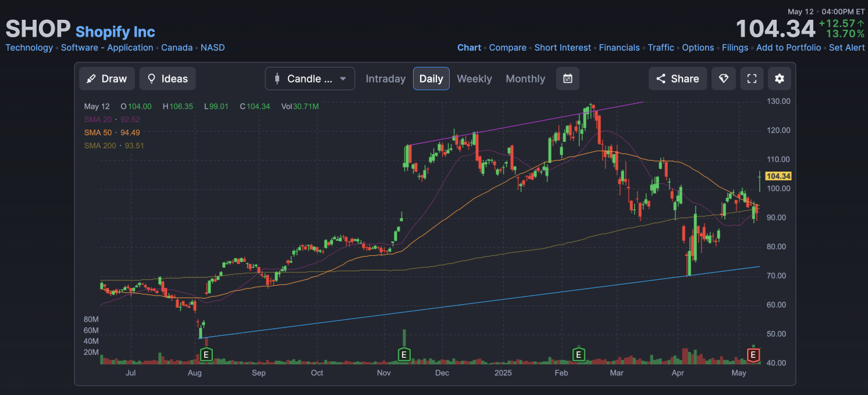
Task: Click the Share chart button
Action: click(678, 79)
